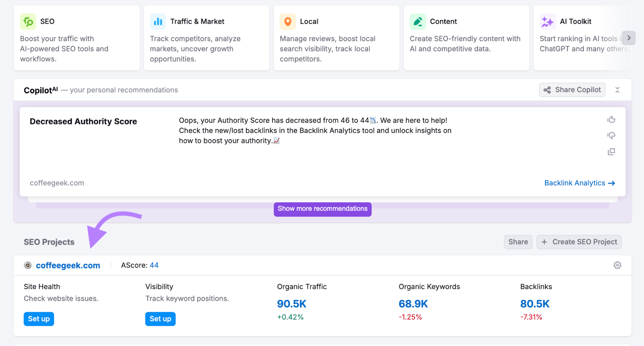Select the AI Toolkit card title
This screenshot has height=346, width=644.
[x=576, y=22]
